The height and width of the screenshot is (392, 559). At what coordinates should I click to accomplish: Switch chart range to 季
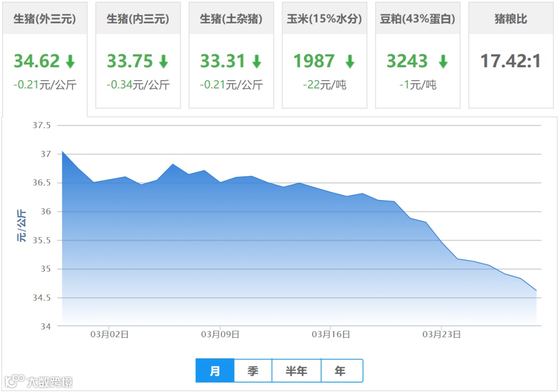pos(253,371)
